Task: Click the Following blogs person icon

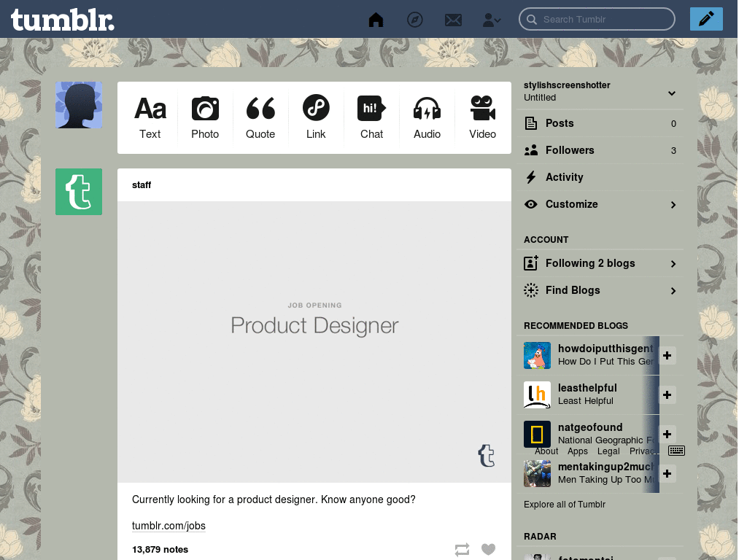Action: [531, 262]
